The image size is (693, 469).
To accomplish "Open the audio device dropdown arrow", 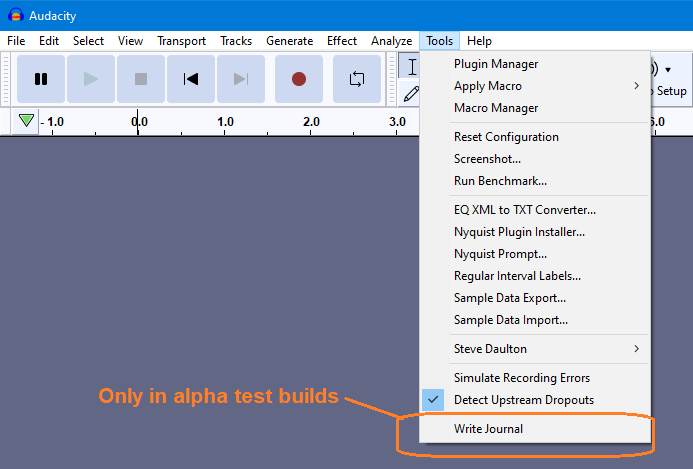I will [668, 70].
